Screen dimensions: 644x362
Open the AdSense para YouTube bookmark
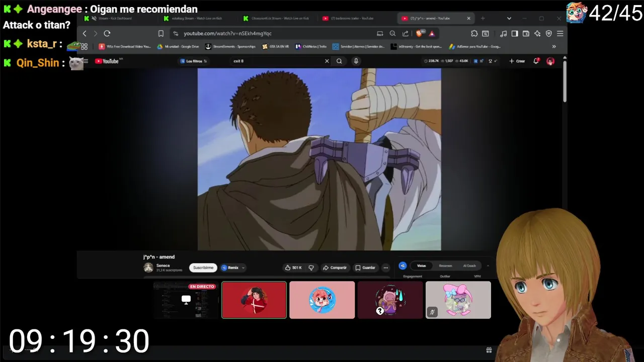(x=474, y=47)
